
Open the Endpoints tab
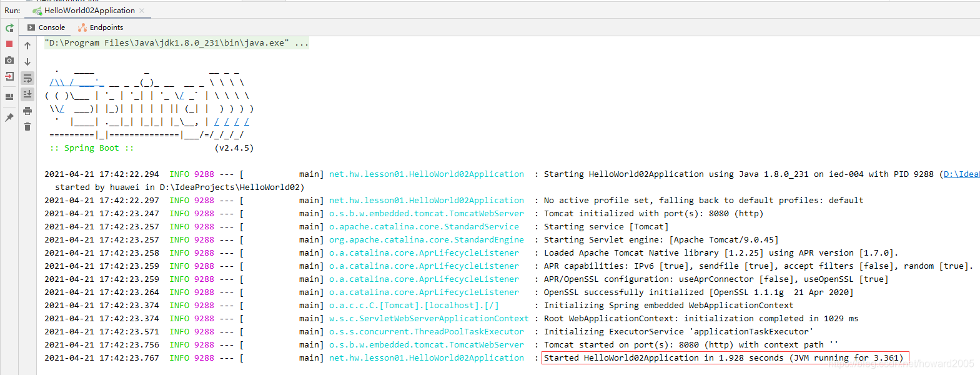pyautogui.click(x=101, y=27)
